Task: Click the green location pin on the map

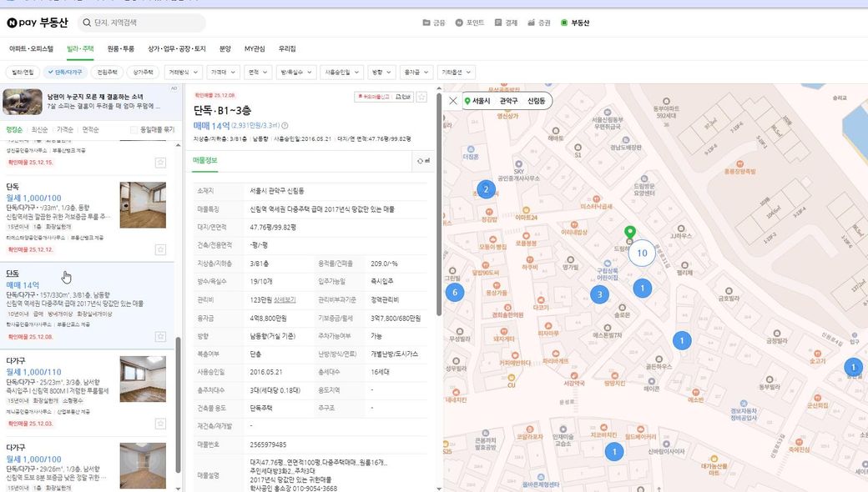Action: coord(630,233)
